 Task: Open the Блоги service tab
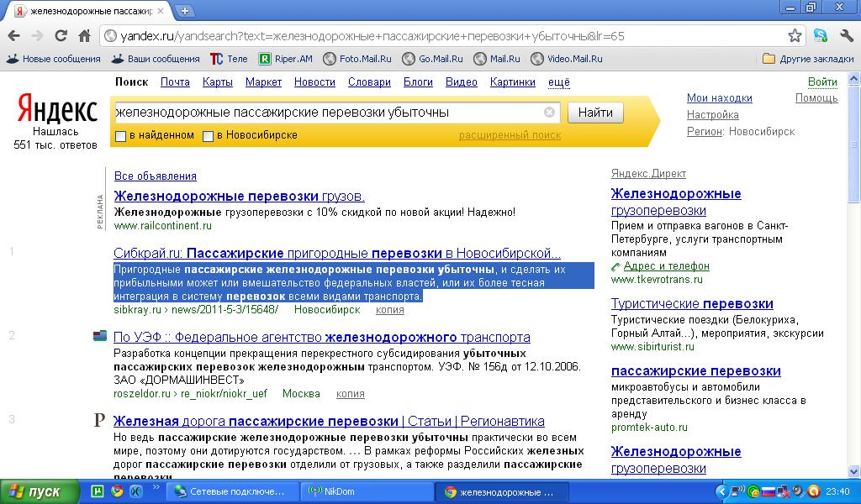coord(419,82)
